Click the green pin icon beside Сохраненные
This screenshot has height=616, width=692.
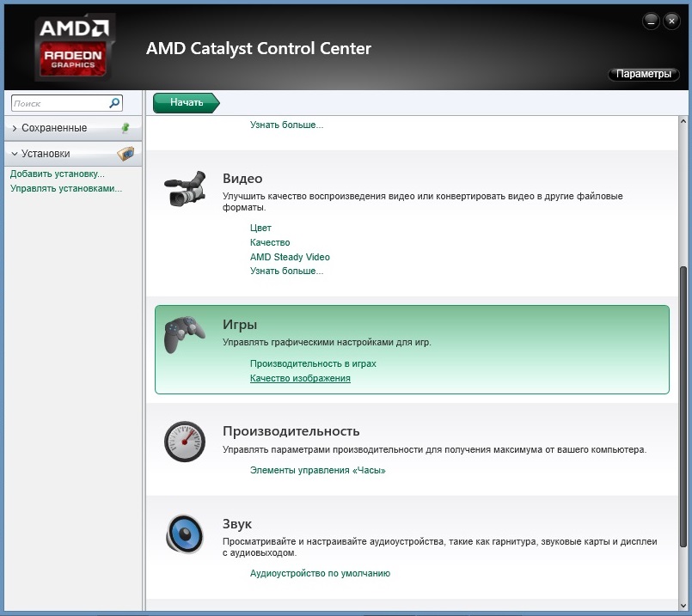tap(126, 128)
